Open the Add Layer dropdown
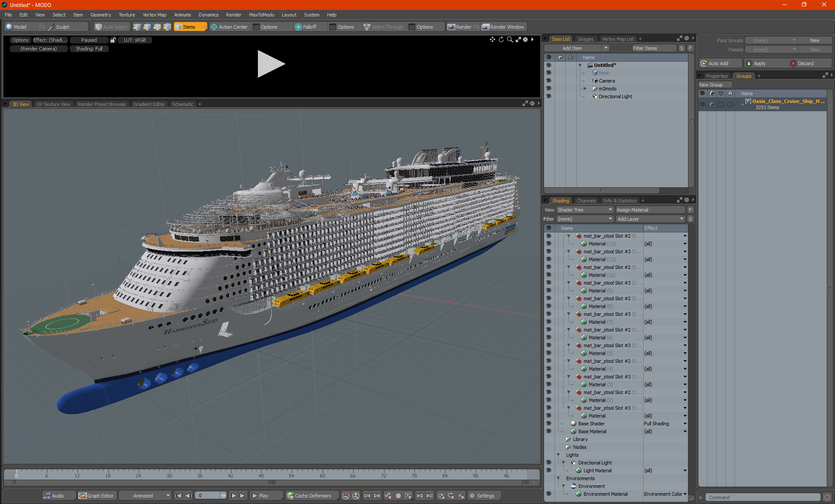 click(650, 219)
